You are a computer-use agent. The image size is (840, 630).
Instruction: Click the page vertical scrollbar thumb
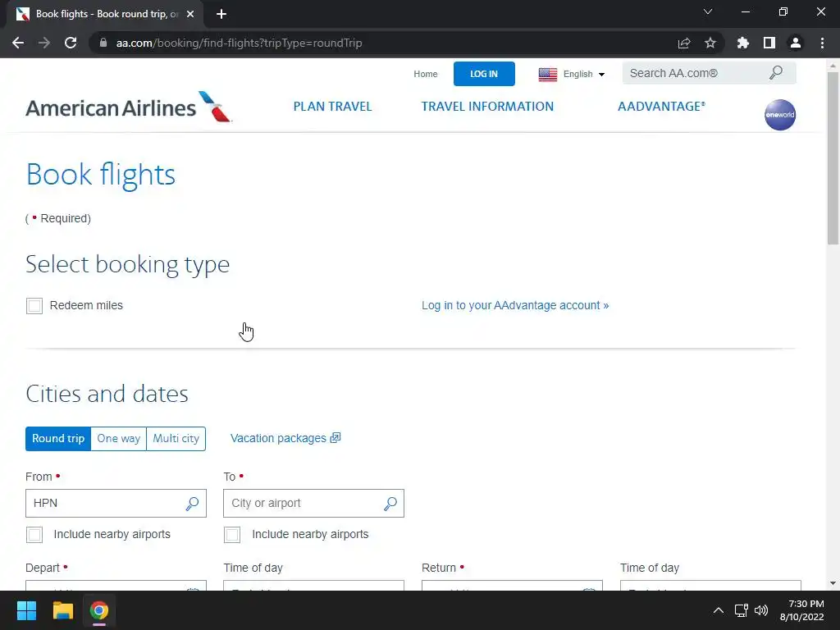(833, 158)
